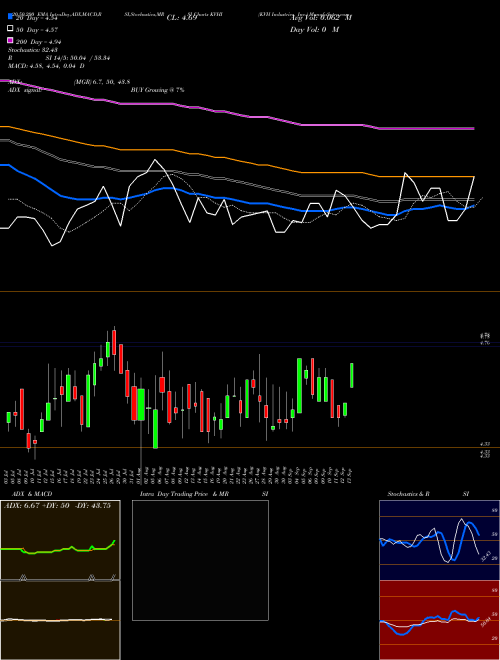500x660 pixels.
Task: Click the magenta 200 Day legend swatch
Action: tap(10, 41)
